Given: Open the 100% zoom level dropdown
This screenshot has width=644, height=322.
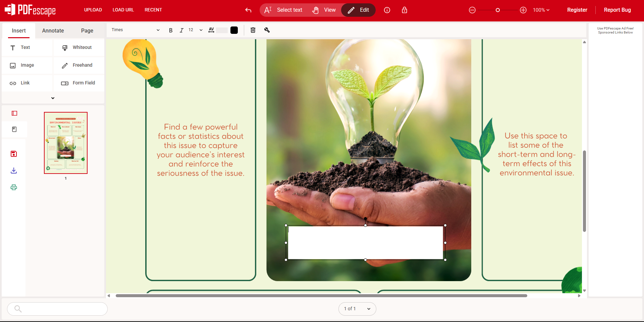Looking at the screenshot, I should click(x=541, y=10).
